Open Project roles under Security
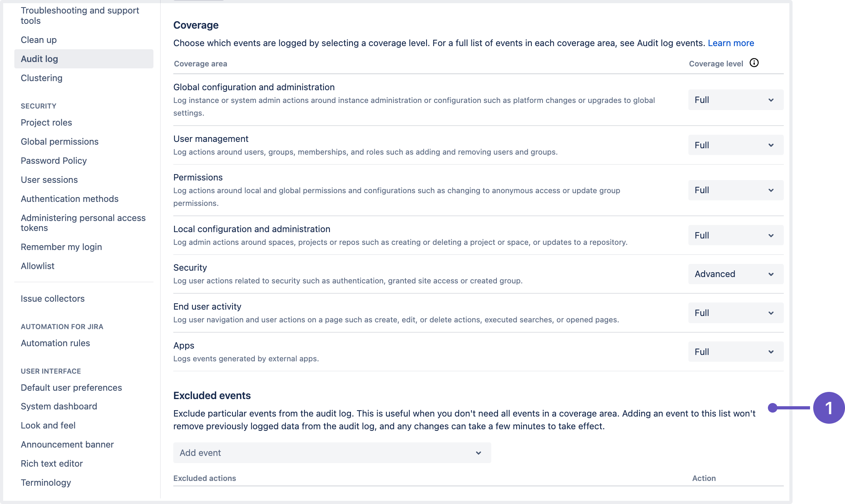The width and height of the screenshot is (845, 504). 46,122
